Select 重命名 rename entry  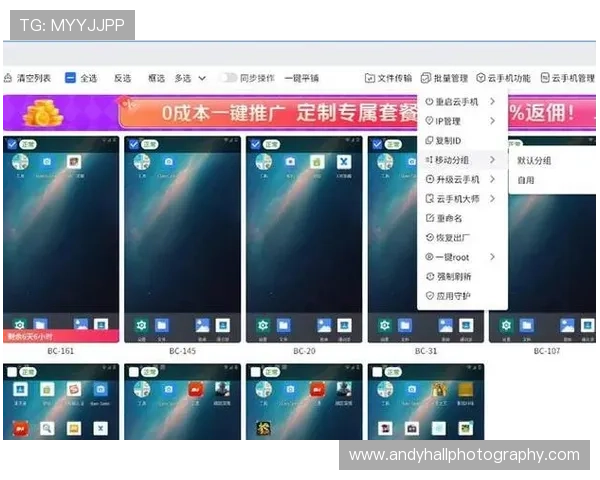(462, 218)
